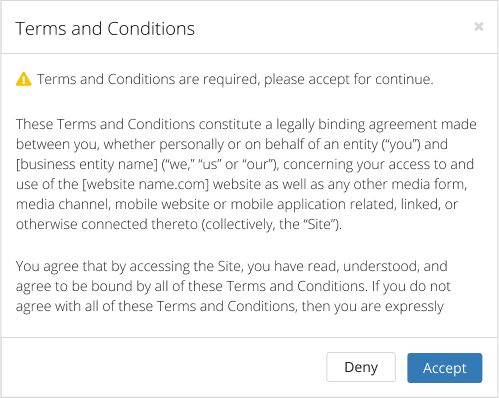This screenshot has height=398, width=499.
Task: Click the "Terms and Conditions" dialog title
Action: (x=105, y=29)
